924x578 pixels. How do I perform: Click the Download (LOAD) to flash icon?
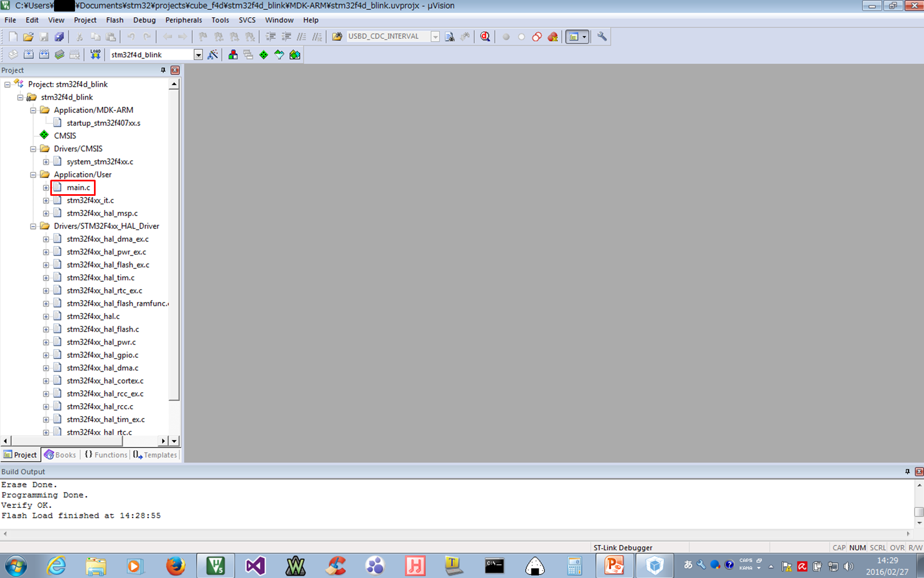[x=95, y=54]
